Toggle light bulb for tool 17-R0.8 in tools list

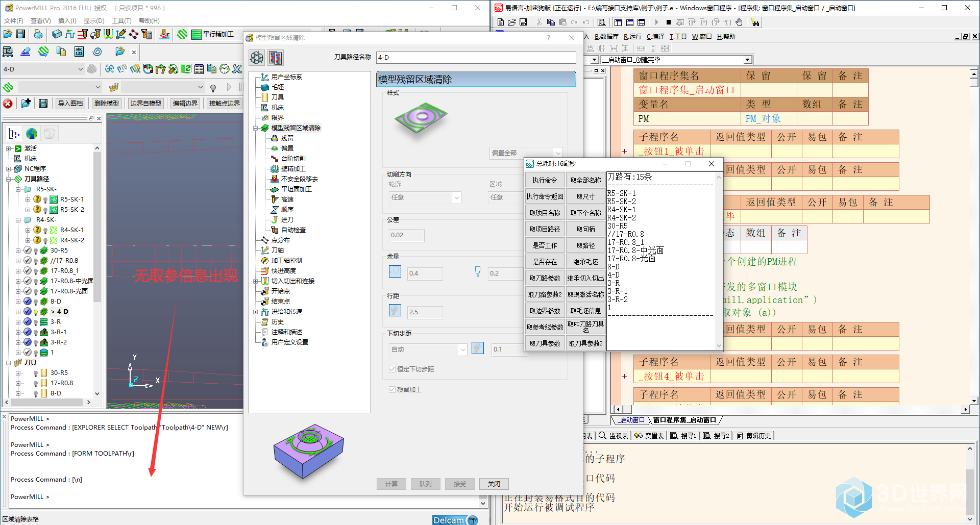pos(36,383)
